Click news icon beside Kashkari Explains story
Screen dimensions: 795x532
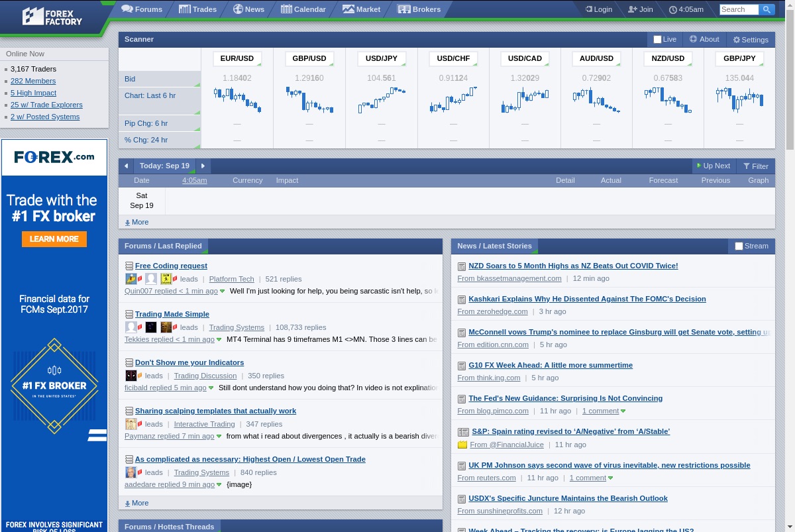(462, 299)
